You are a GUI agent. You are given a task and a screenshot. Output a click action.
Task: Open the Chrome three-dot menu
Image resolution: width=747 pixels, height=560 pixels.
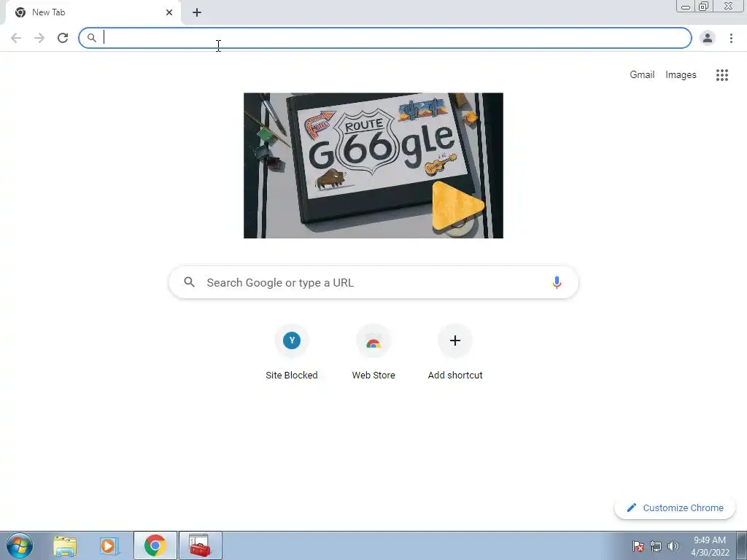pos(731,38)
